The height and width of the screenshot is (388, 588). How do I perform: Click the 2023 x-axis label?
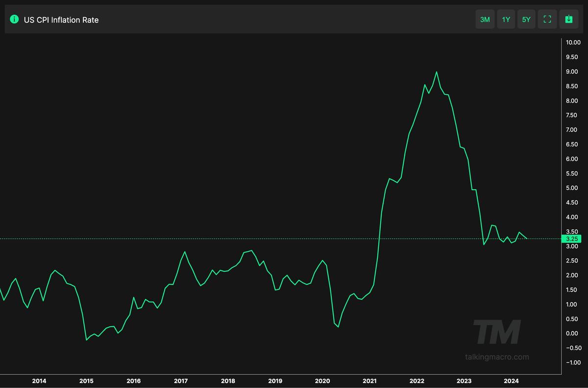[x=464, y=381]
